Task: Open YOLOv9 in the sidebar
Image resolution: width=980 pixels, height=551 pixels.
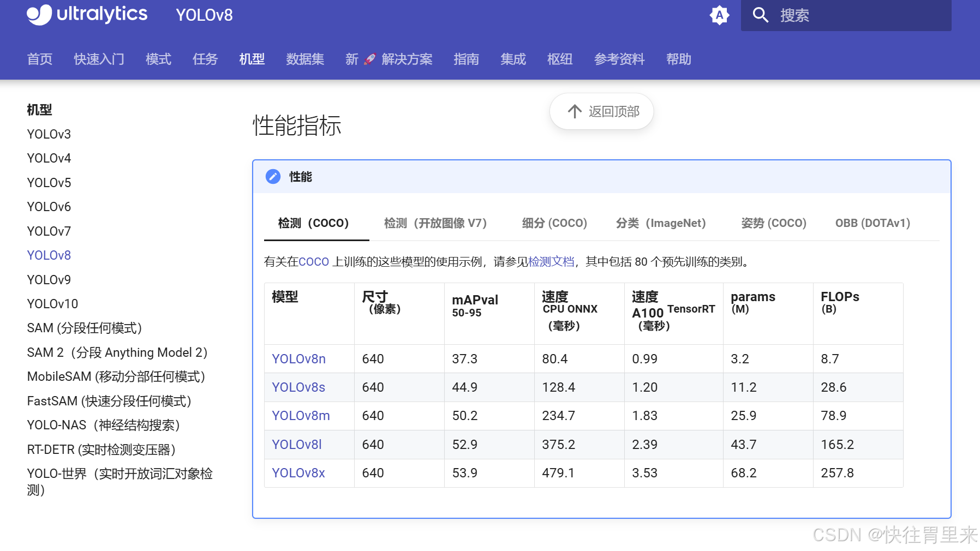Action: 49,280
